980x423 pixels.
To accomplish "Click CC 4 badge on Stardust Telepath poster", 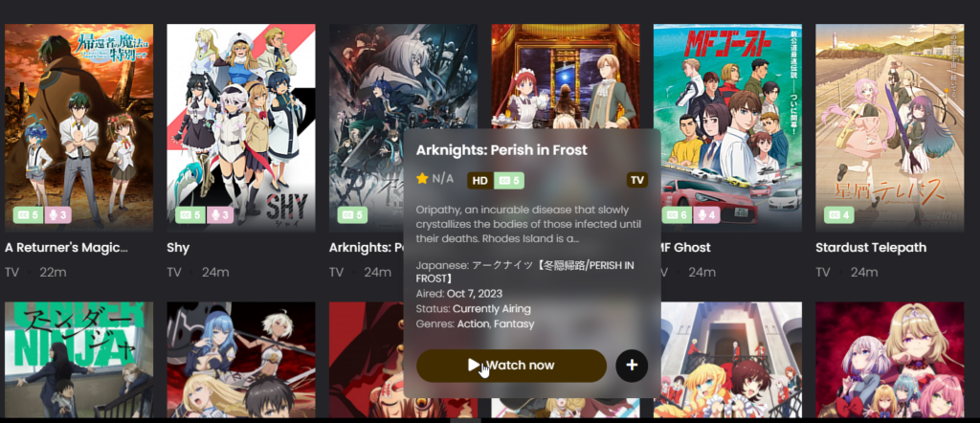I will click(838, 215).
